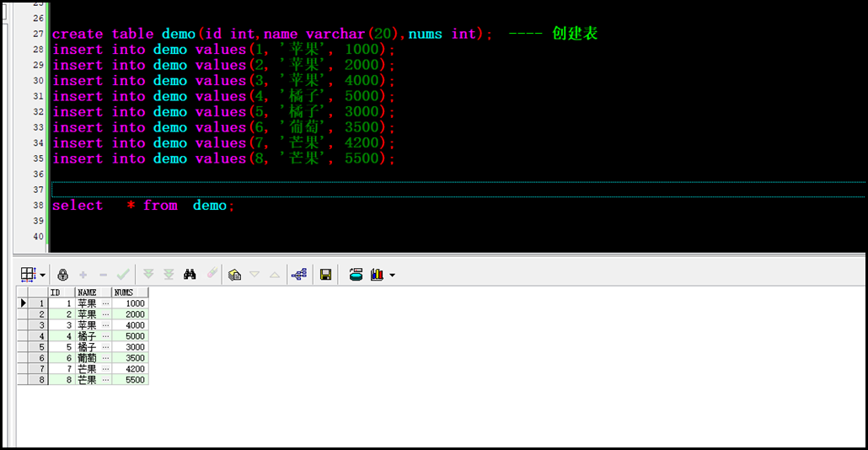
Task: Click the linked query tree icon
Action: 299,275
